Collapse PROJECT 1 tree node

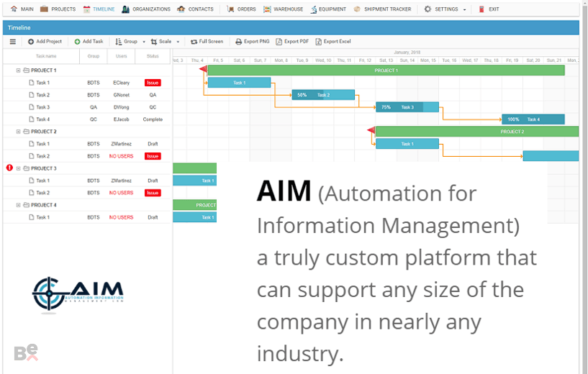pyautogui.click(x=18, y=70)
